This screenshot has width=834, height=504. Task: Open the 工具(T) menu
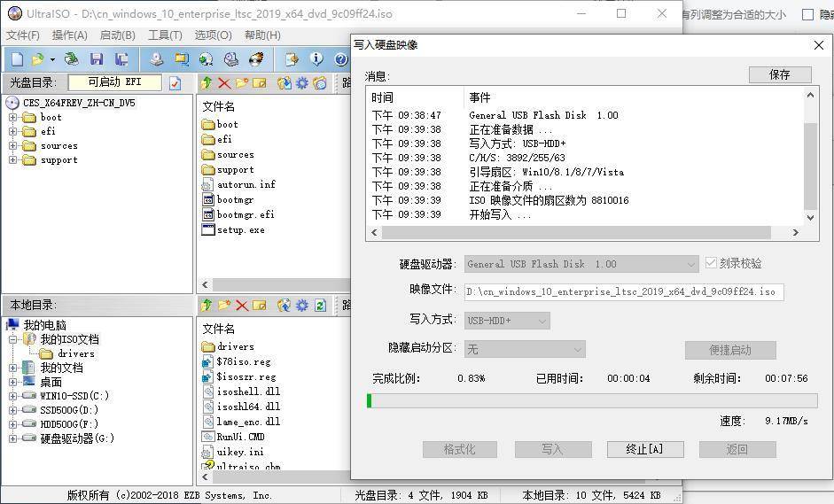(x=165, y=35)
